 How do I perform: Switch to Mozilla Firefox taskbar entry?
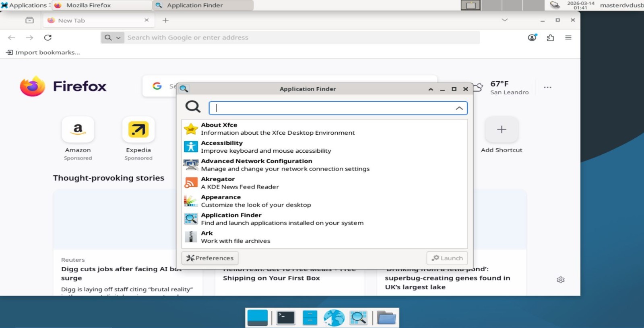(x=102, y=5)
